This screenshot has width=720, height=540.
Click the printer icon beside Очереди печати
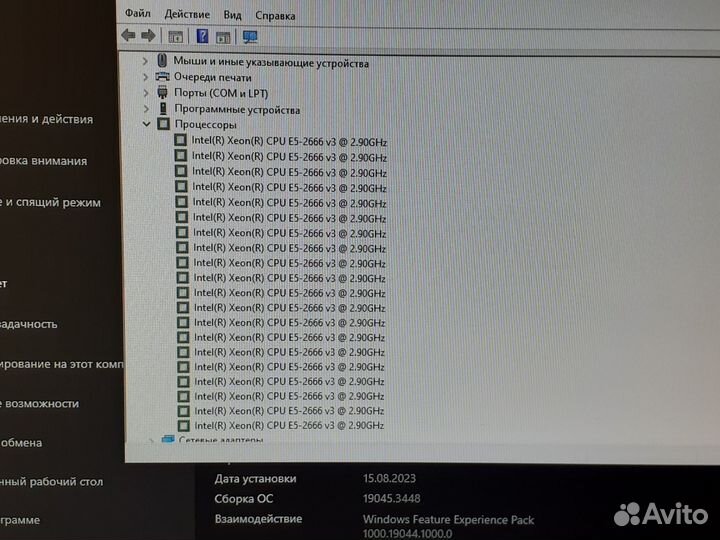pos(163,76)
